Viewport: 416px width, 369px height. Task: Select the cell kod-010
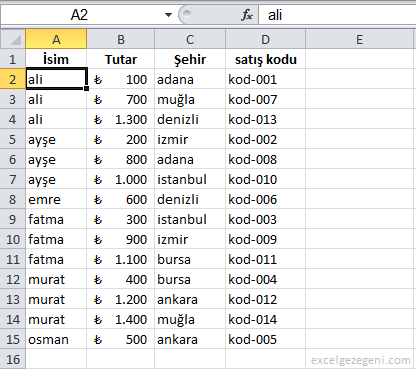pyautogui.click(x=265, y=179)
